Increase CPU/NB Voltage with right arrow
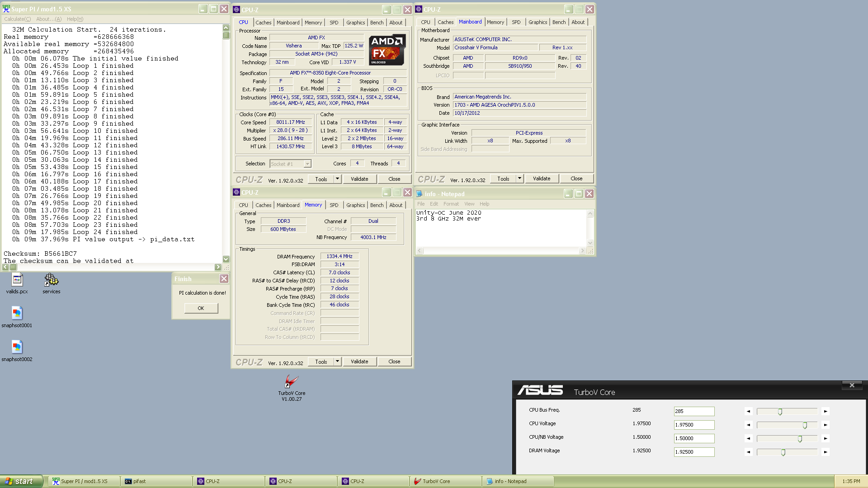The image size is (868, 488). tap(826, 438)
